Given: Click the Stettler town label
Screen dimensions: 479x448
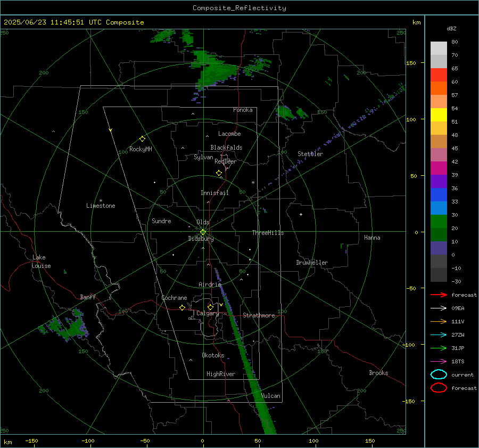Looking at the screenshot, I should click(x=310, y=154).
